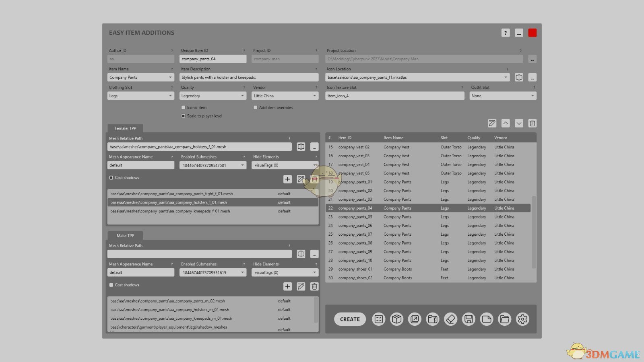Toggle the Scale to player level checkbox
This screenshot has height=362, width=644.
[x=184, y=116]
